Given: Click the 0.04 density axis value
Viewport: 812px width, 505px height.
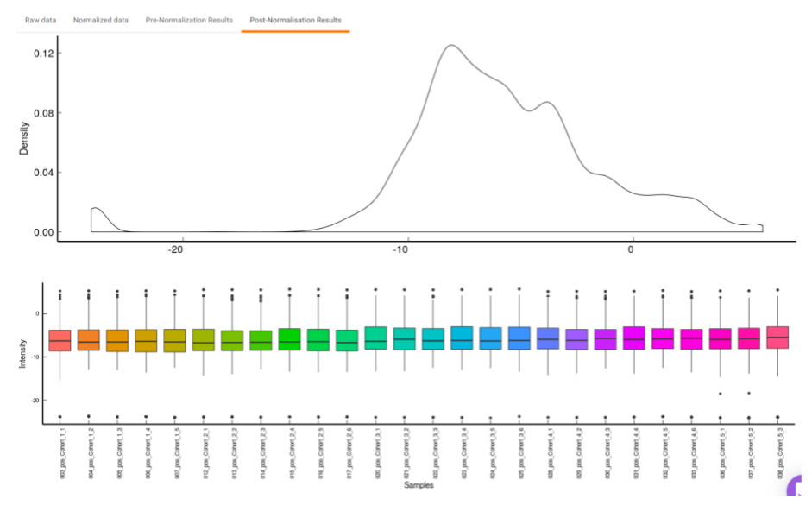Looking at the screenshot, I should pyautogui.click(x=44, y=173).
